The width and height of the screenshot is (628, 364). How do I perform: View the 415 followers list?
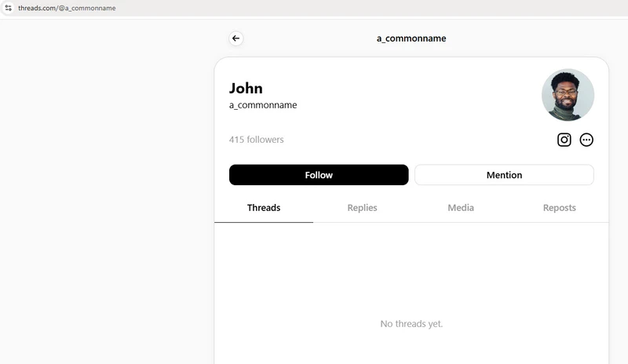pos(257,140)
